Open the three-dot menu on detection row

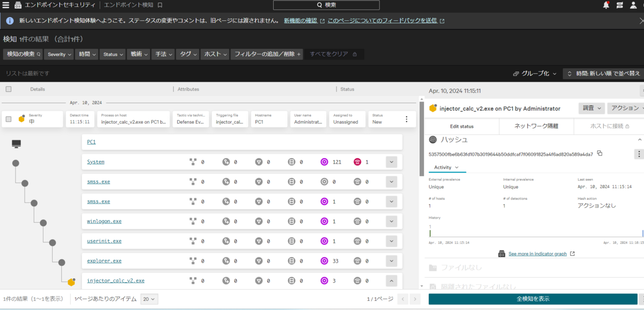pos(406,119)
